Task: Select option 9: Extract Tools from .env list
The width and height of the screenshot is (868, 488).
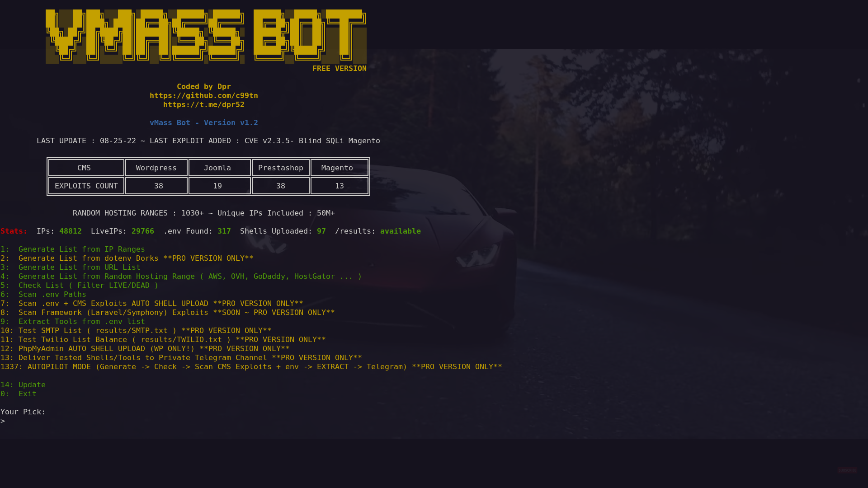Action: pos(81,322)
